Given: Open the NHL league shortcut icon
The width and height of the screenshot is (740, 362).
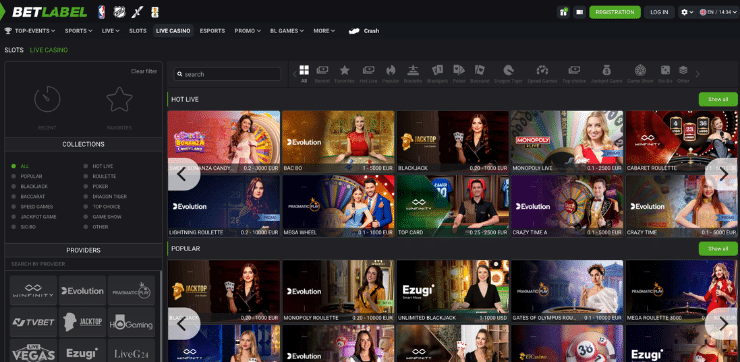Looking at the screenshot, I should click(119, 12).
